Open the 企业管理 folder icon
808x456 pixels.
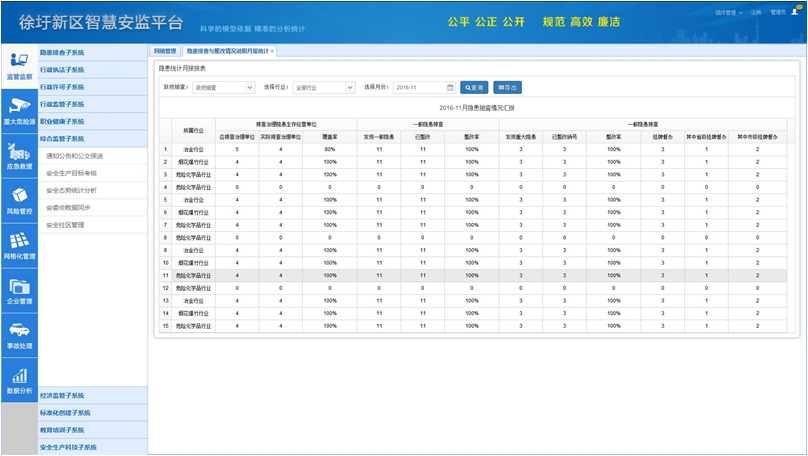point(19,290)
